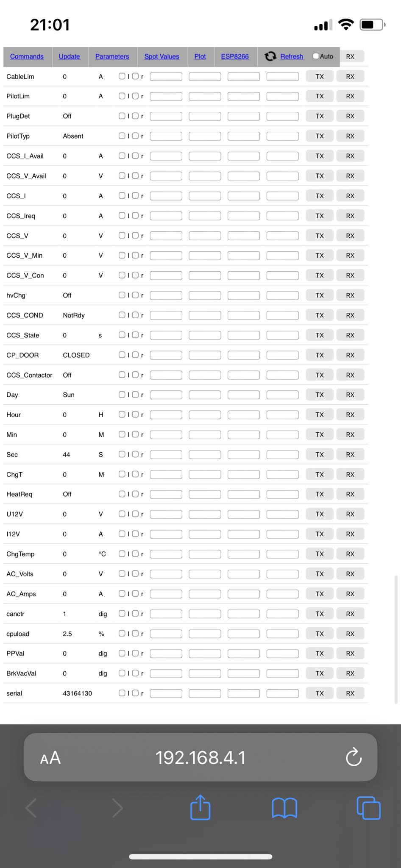Click first input field in hvChg row
This screenshot has height=868, width=401.
(166, 295)
